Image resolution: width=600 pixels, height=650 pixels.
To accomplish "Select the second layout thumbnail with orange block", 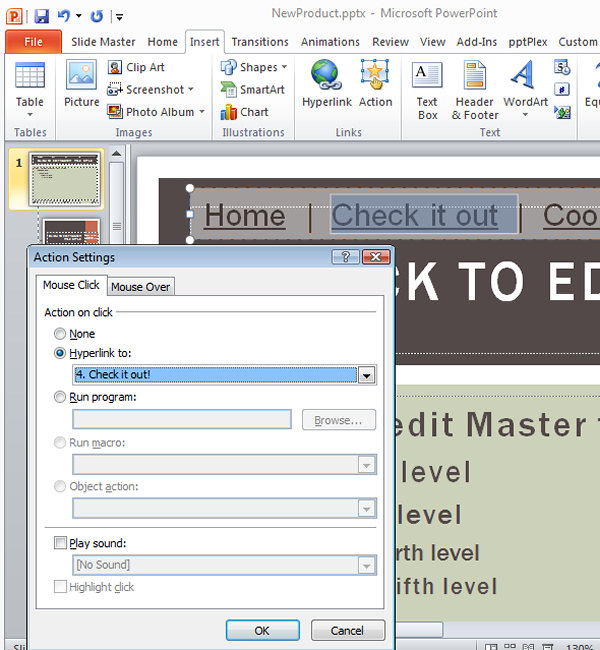I will [x=71, y=231].
